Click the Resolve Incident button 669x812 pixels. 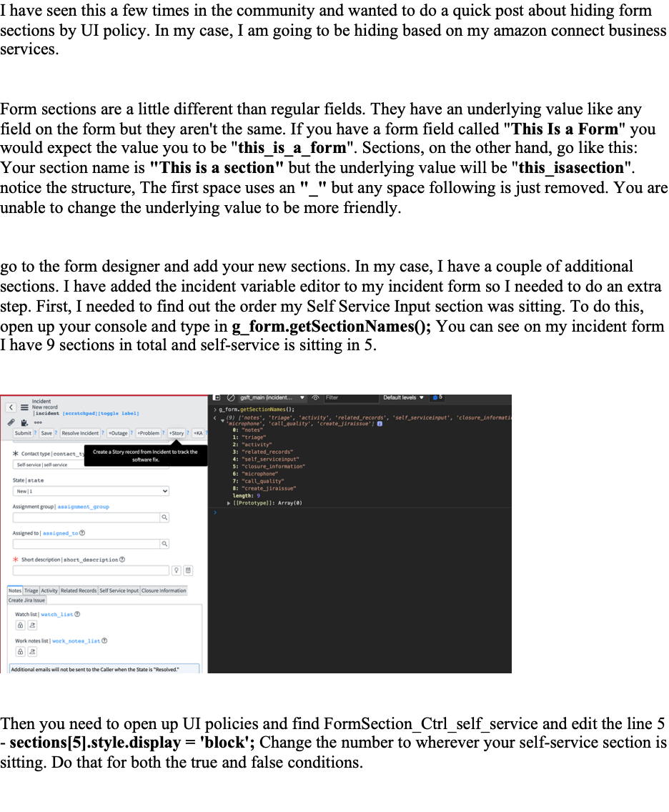tap(80, 432)
